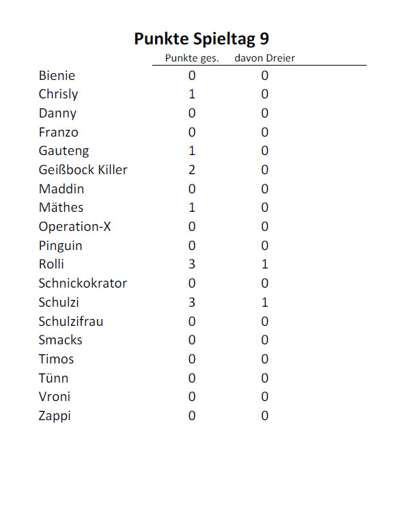Click the Maddin row label

(x=60, y=189)
